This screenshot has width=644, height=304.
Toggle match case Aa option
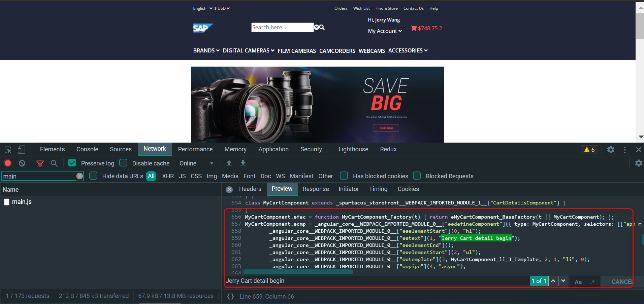point(578,282)
